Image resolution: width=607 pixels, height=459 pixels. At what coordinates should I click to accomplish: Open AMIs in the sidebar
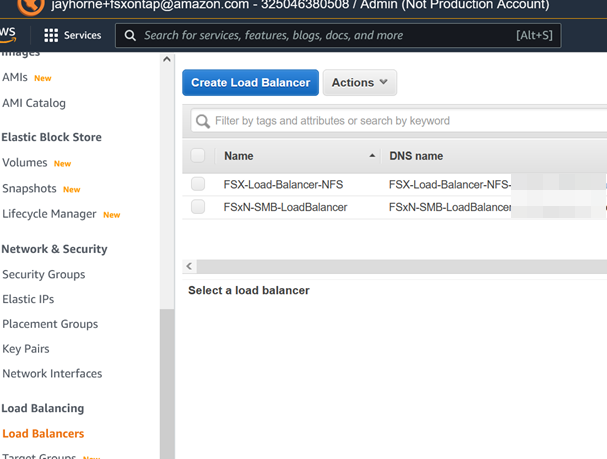click(x=15, y=77)
